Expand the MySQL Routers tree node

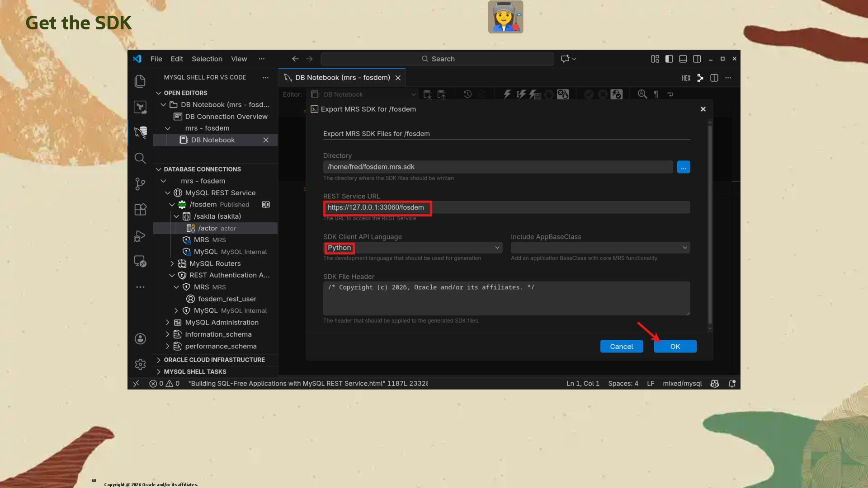point(172,263)
